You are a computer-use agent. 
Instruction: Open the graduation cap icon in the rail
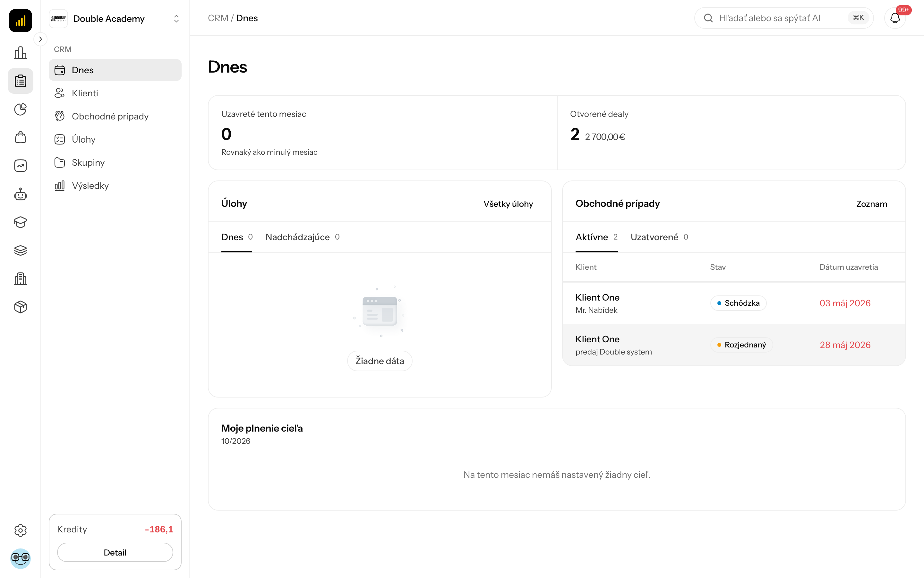[20, 222]
